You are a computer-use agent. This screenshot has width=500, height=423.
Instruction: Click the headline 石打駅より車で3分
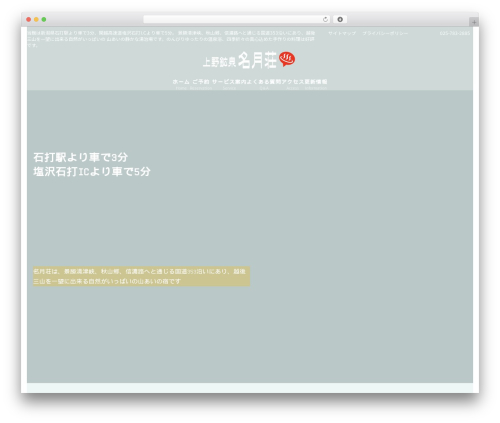pos(81,157)
